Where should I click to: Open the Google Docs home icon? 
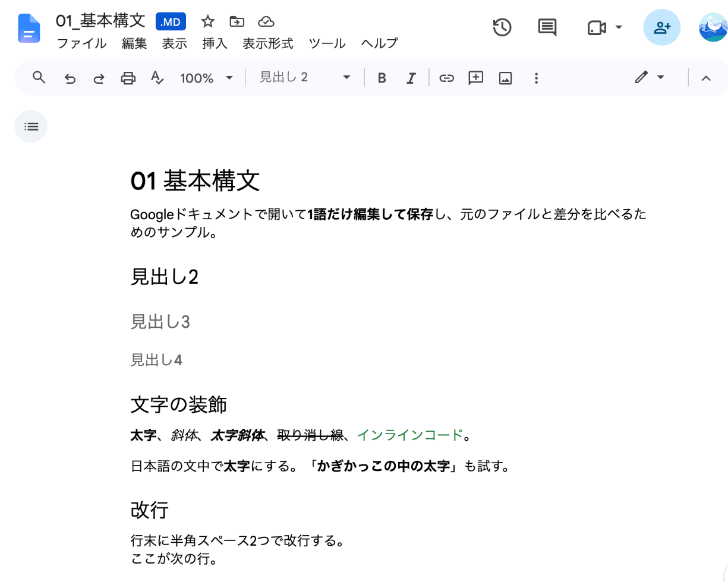click(29, 29)
